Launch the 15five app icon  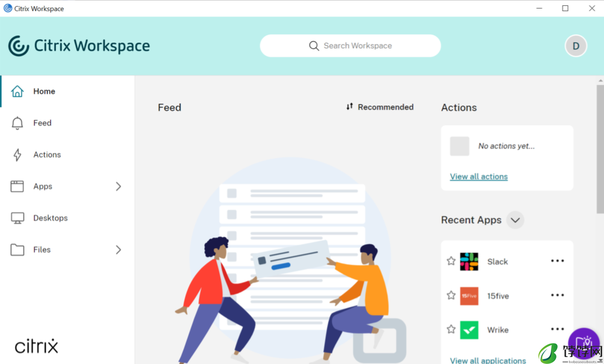click(x=469, y=296)
